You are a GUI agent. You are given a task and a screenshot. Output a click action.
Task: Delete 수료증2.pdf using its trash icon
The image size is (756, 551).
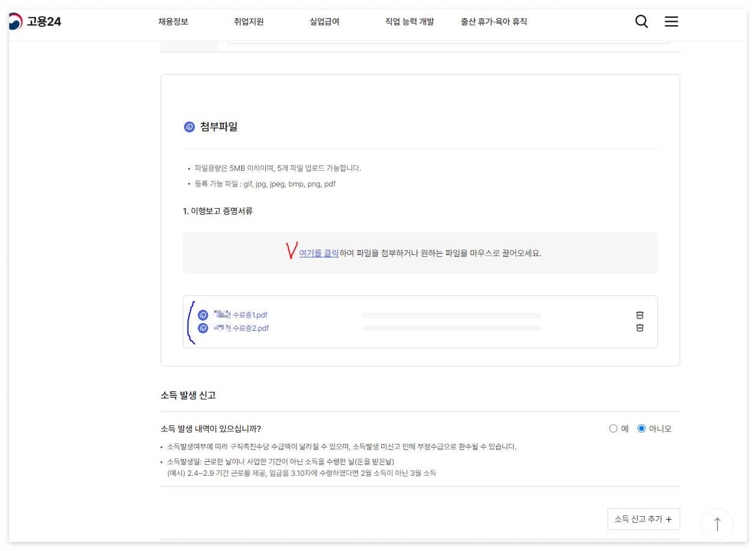click(639, 328)
